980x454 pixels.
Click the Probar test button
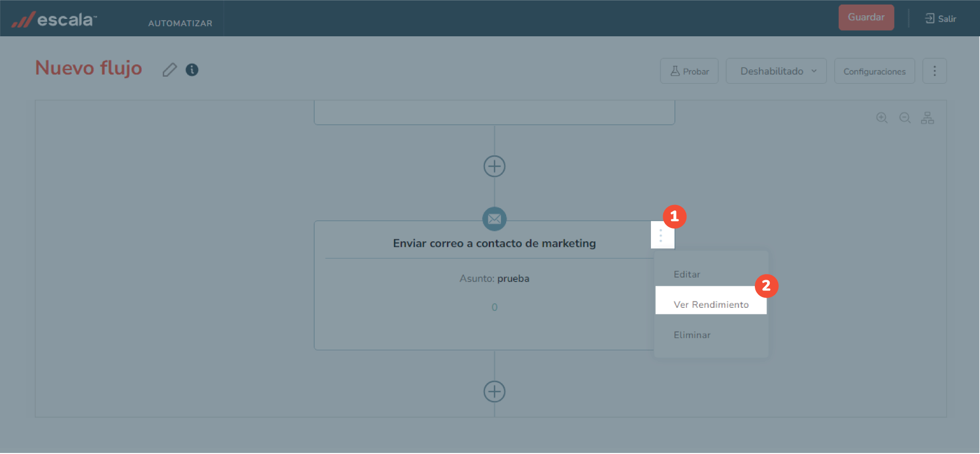(x=689, y=71)
